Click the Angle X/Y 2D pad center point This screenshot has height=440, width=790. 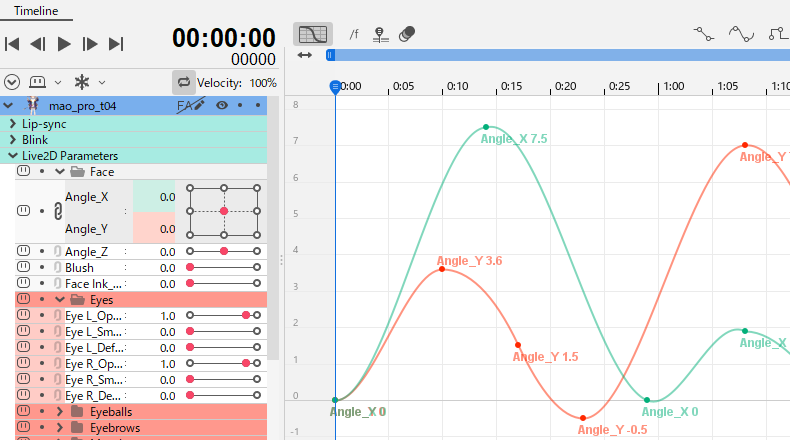point(224,211)
